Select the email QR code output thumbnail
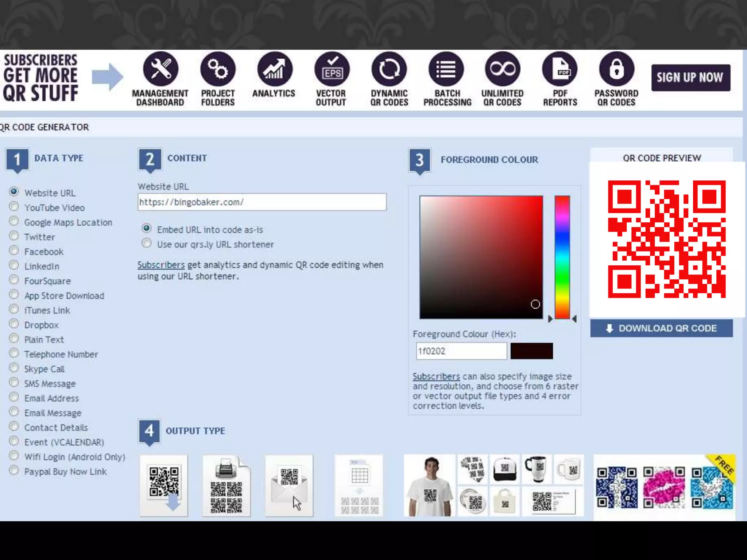This screenshot has width=747, height=560. pos(289,486)
